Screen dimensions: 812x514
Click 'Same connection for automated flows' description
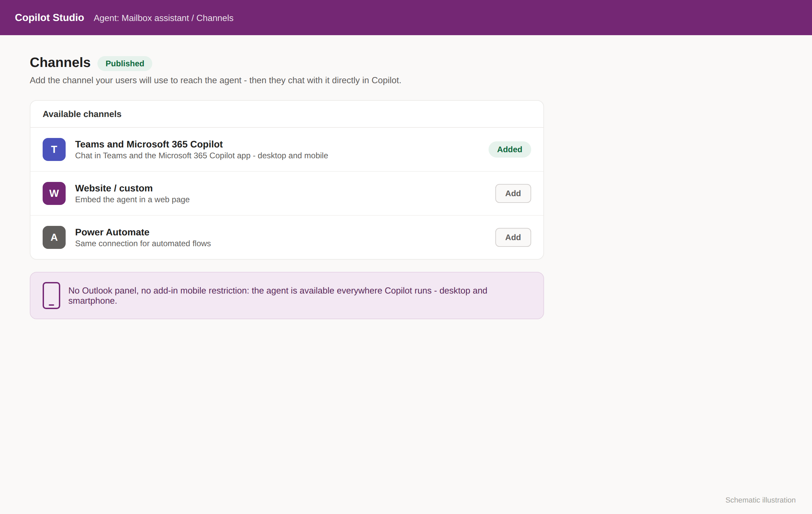143,243
